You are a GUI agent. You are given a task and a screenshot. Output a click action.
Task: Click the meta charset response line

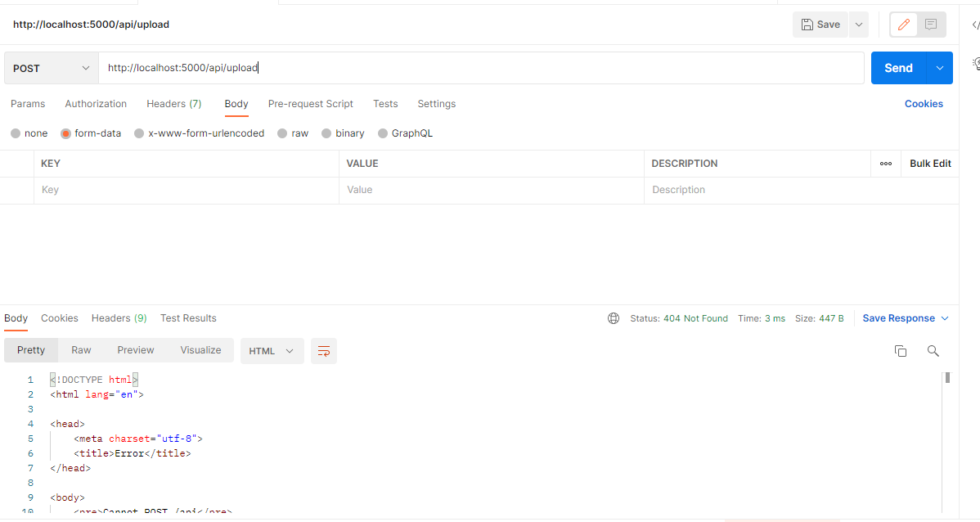138,439
